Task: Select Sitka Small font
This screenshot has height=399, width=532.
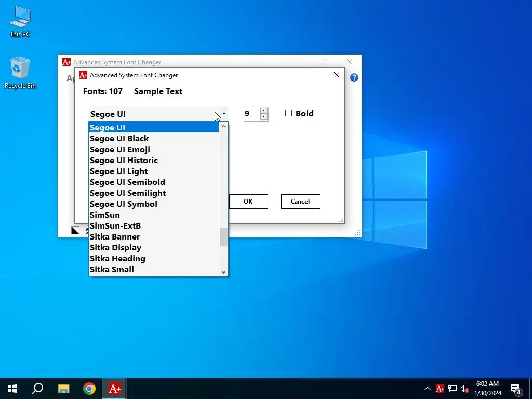Action: click(x=154, y=270)
